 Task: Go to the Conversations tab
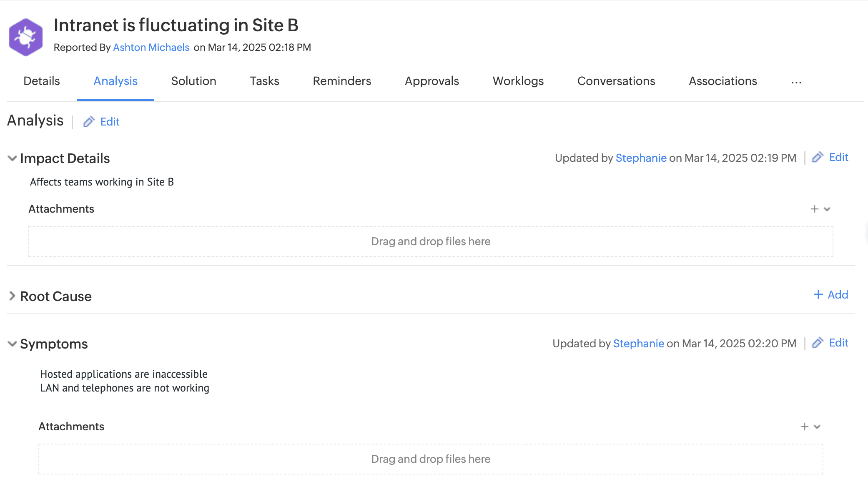616,81
